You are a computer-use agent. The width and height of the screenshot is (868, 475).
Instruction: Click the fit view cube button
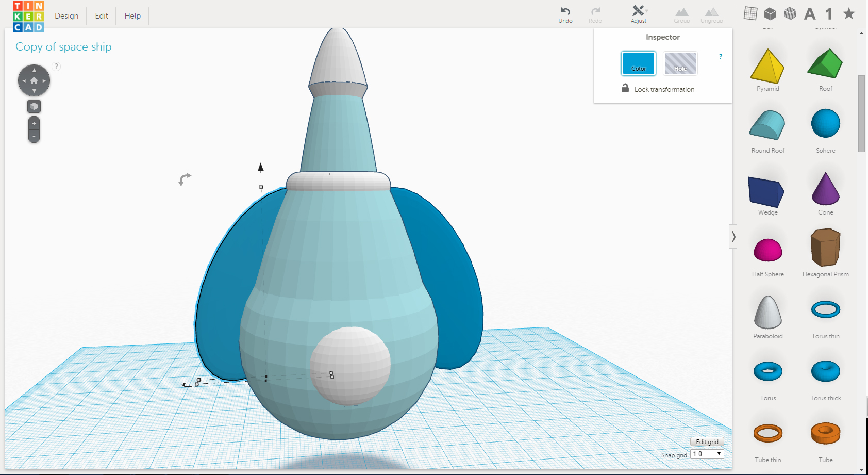[34, 106]
